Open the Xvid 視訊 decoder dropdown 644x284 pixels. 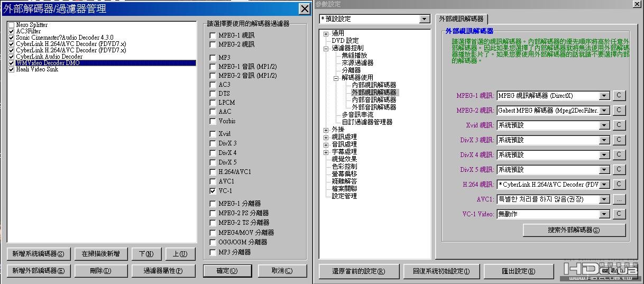pyautogui.click(x=605, y=125)
